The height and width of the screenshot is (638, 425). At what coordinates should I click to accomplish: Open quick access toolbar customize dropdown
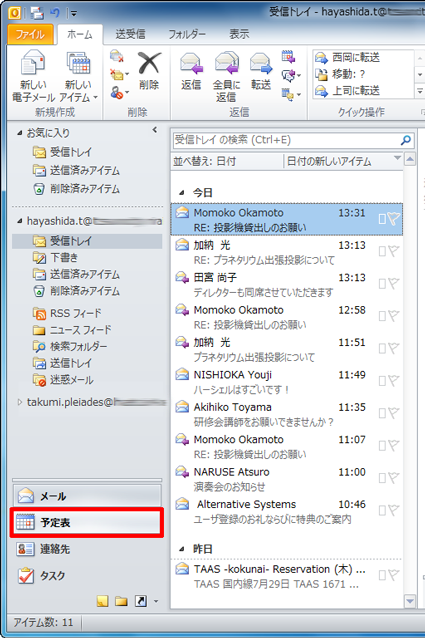[74, 13]
